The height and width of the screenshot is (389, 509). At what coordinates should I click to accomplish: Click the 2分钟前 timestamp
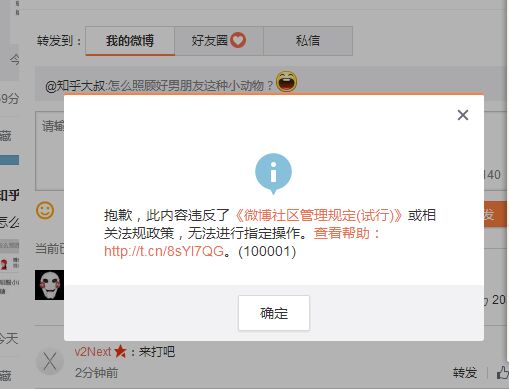[96, 373]
